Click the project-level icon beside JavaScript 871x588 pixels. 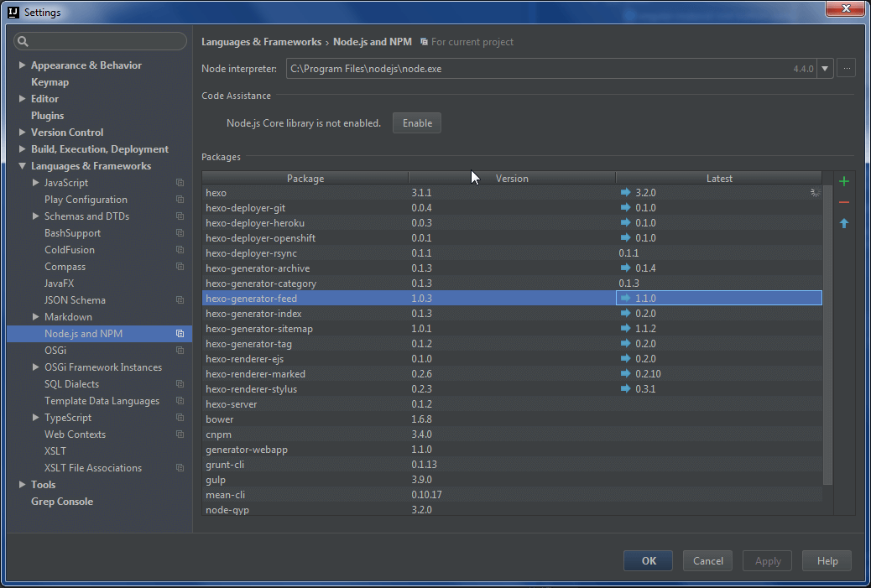point(180,183)
